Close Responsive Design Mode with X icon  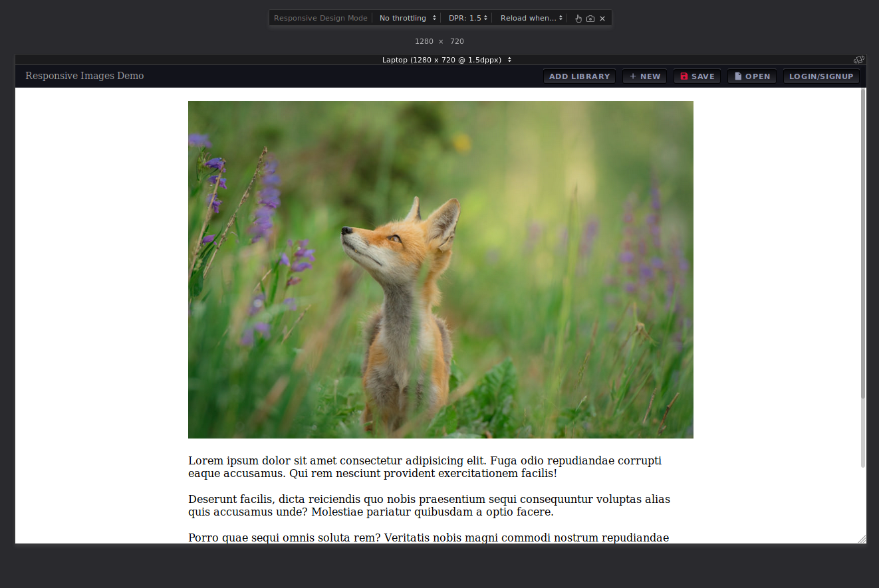[x=602, y=19]
